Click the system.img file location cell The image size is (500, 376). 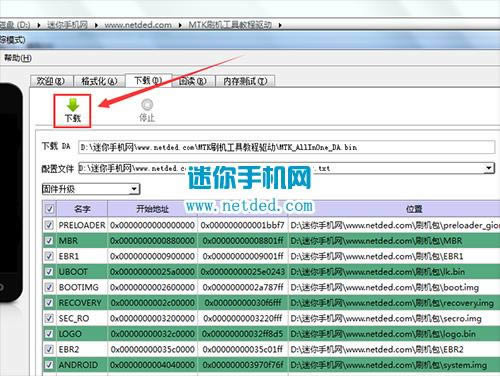pyautogui.click(x=394, y=365)
